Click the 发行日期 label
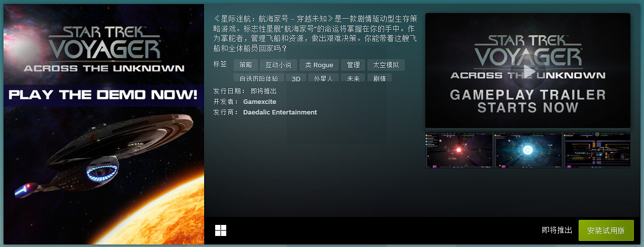Viewport: 644px width, 247px height. [x=230, y=91]
